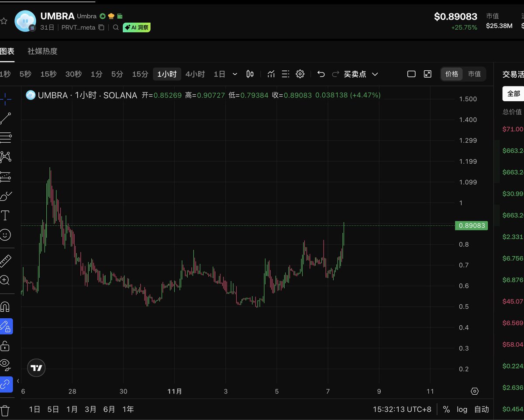Toggle log scale on price axis
This screenshot has width=524, height=420.
click(x=462, y=410)
